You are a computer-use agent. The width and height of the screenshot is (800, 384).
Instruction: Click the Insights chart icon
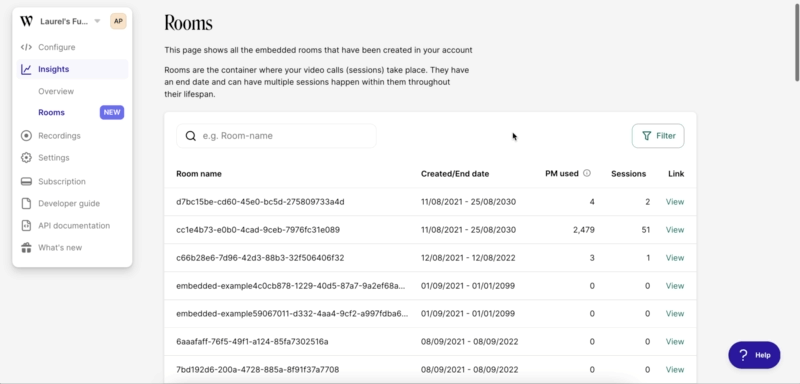(26, 69)
